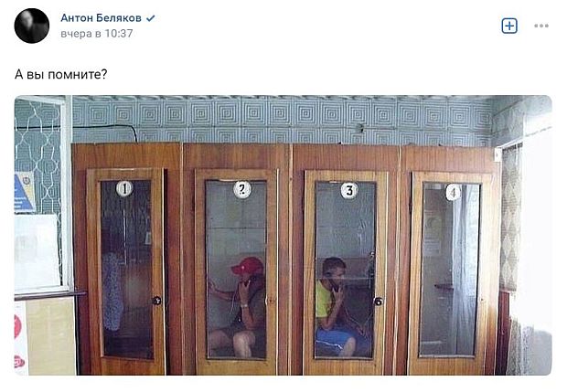Open Антон Беляков's round profile avatar
The image size is (567, 392).
32,26
